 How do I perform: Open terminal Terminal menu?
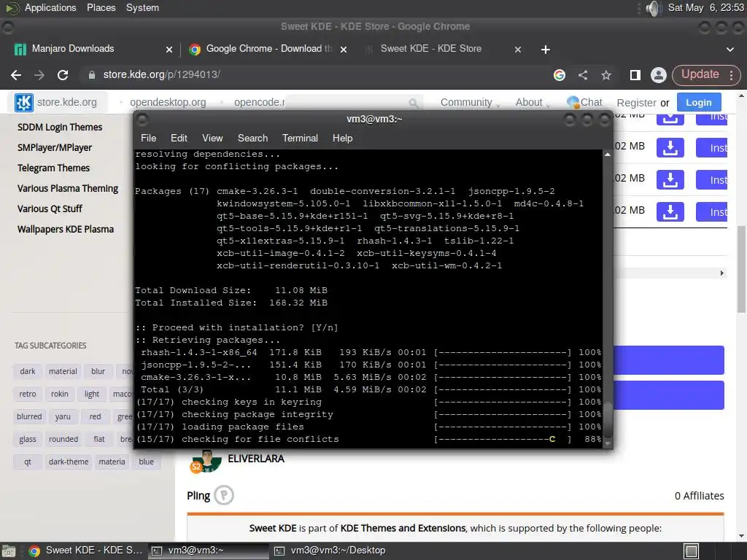[x=300, y=138]
